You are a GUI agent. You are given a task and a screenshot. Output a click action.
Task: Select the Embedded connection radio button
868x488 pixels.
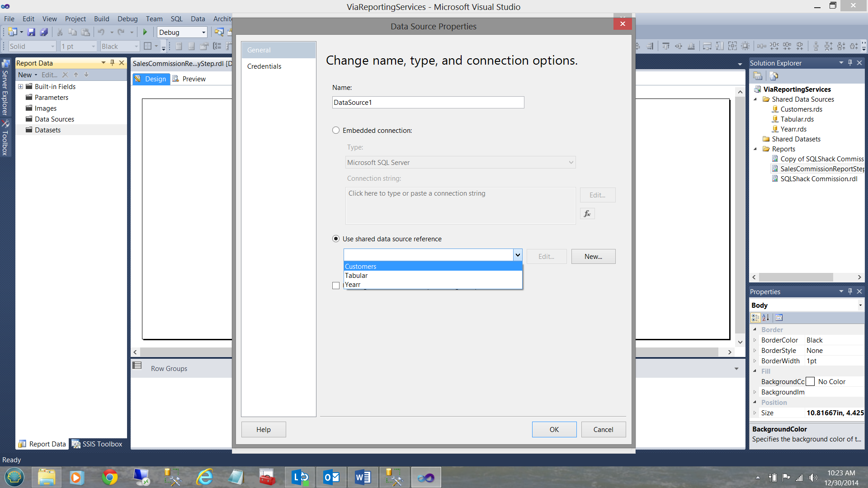(336, 131)
